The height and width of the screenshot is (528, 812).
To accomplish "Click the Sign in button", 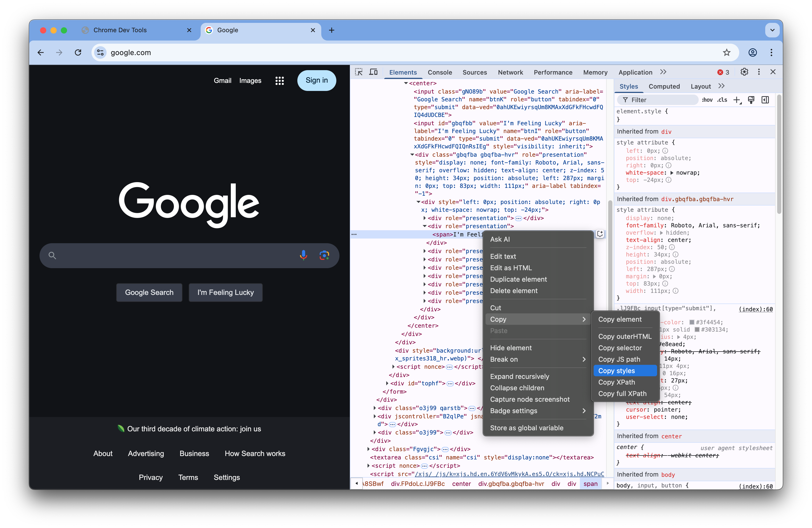I will (316, 81).
